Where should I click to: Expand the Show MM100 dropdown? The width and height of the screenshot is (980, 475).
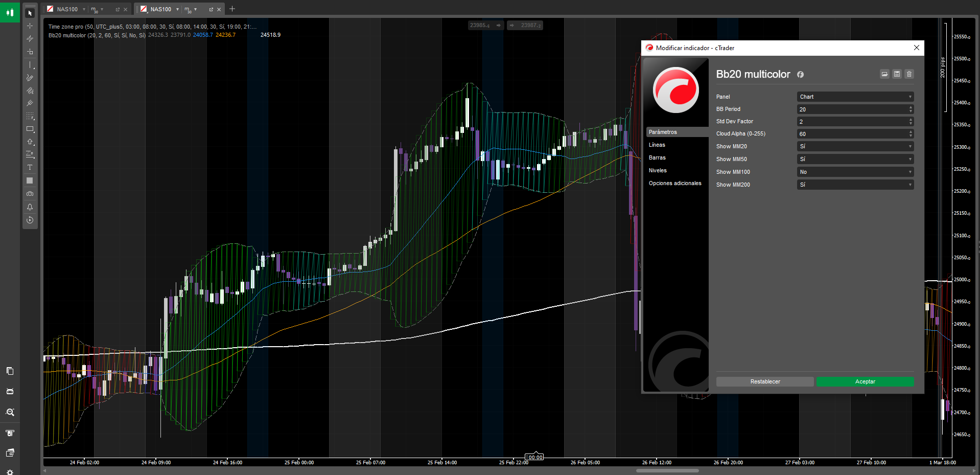[x=855, y=172]
